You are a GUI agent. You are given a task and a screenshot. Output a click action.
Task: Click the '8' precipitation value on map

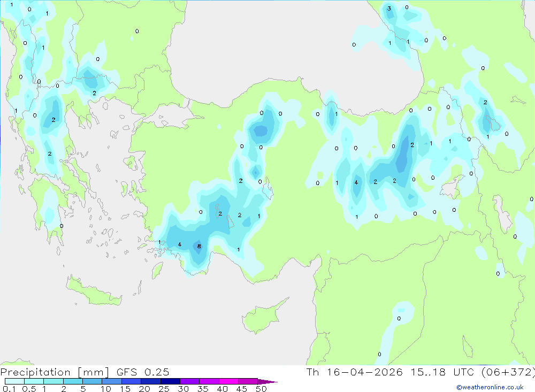click(199, 247)
